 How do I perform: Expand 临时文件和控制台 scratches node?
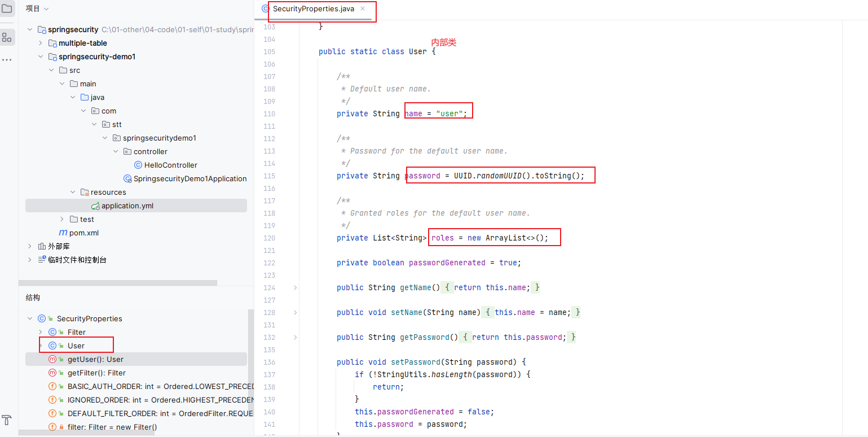click(30, 260)
